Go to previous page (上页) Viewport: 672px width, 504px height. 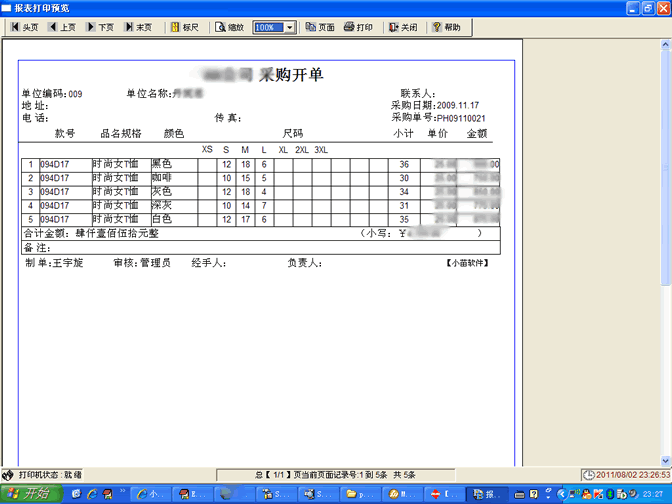click(62, 27)
